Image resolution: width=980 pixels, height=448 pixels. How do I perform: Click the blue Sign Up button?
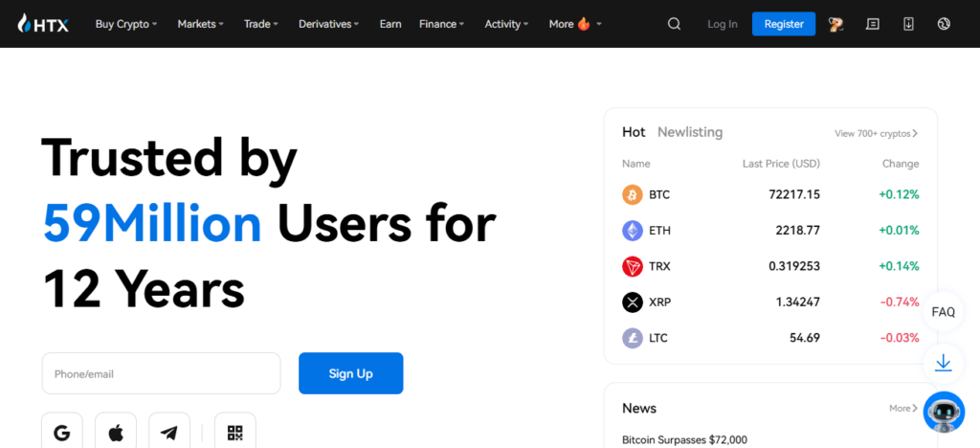point(350,373)
